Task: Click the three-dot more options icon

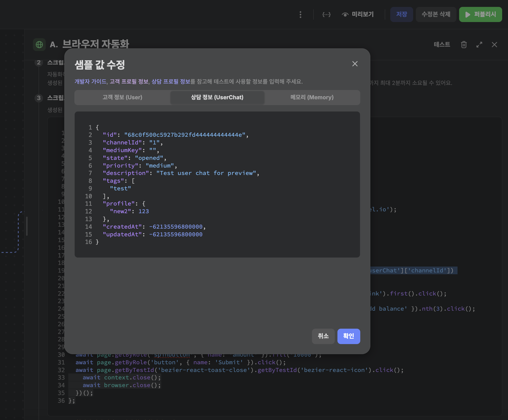Action: pyautogui.click(x=300, y=15)
